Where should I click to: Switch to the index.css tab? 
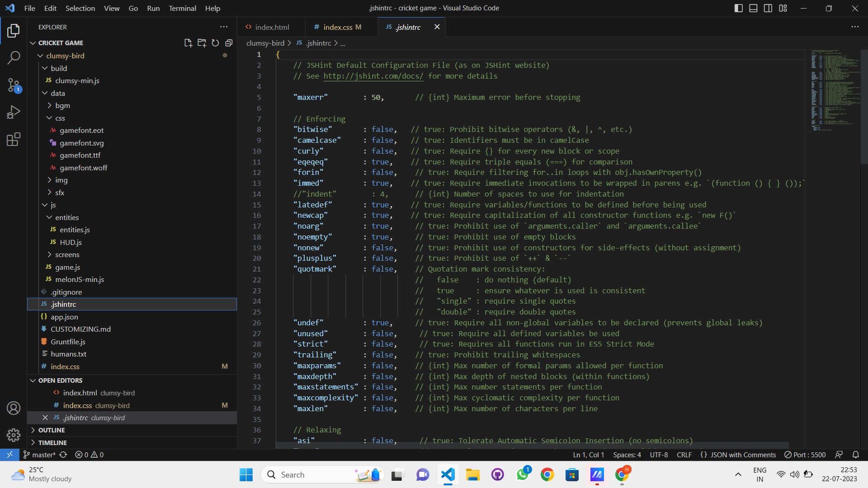coord(338,27)
